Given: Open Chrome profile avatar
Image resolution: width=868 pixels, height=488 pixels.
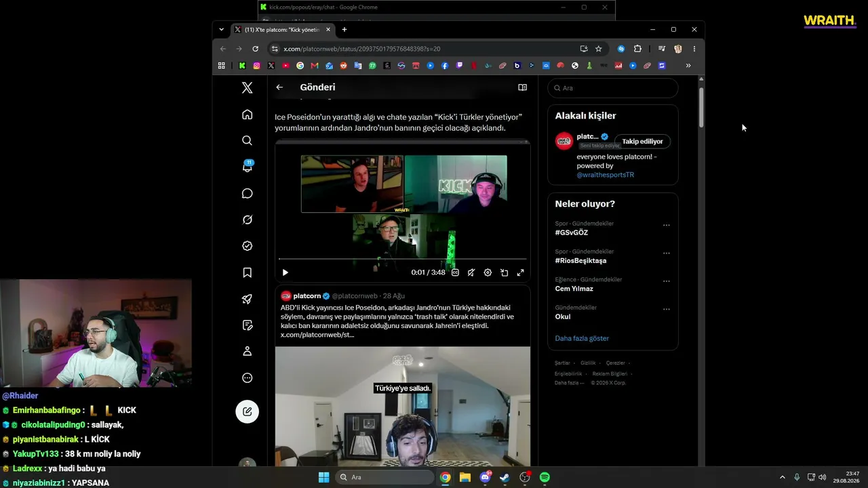Looking at the screenshot, I should [677, 49].
